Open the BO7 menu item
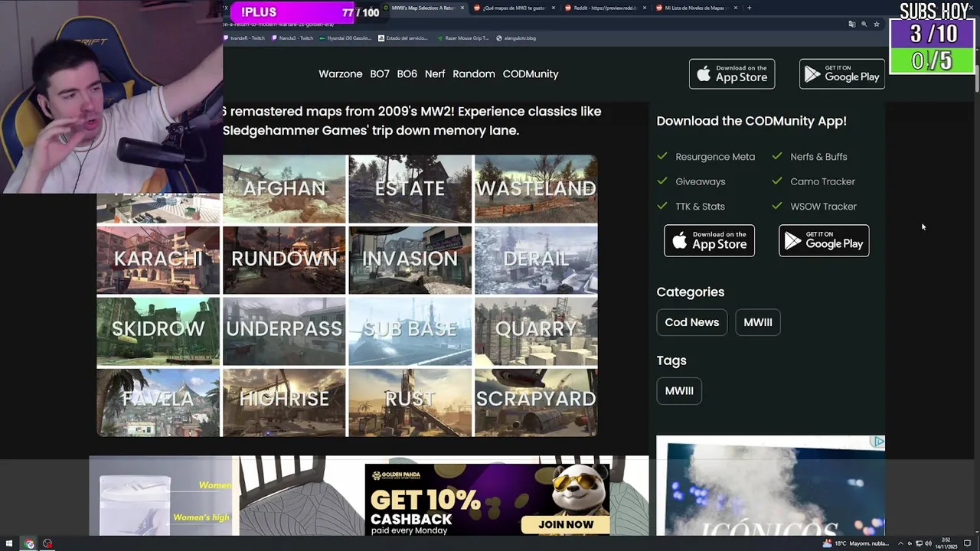 (380, 74)
